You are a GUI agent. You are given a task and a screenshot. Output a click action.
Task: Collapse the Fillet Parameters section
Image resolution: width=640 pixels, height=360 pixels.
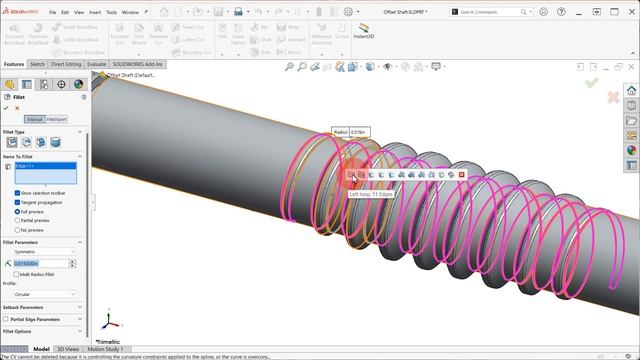pos(80,242)
